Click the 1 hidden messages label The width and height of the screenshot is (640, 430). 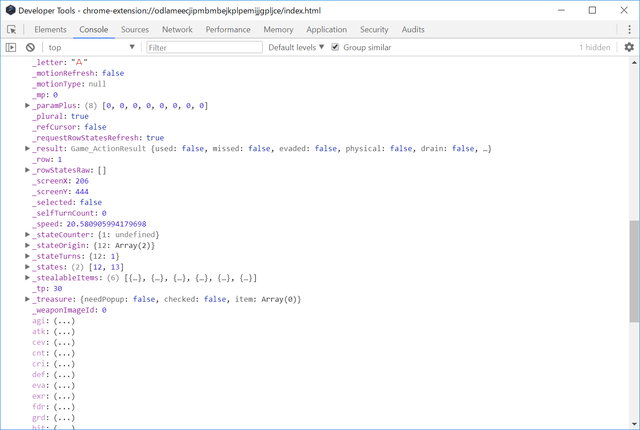(595, 47)
